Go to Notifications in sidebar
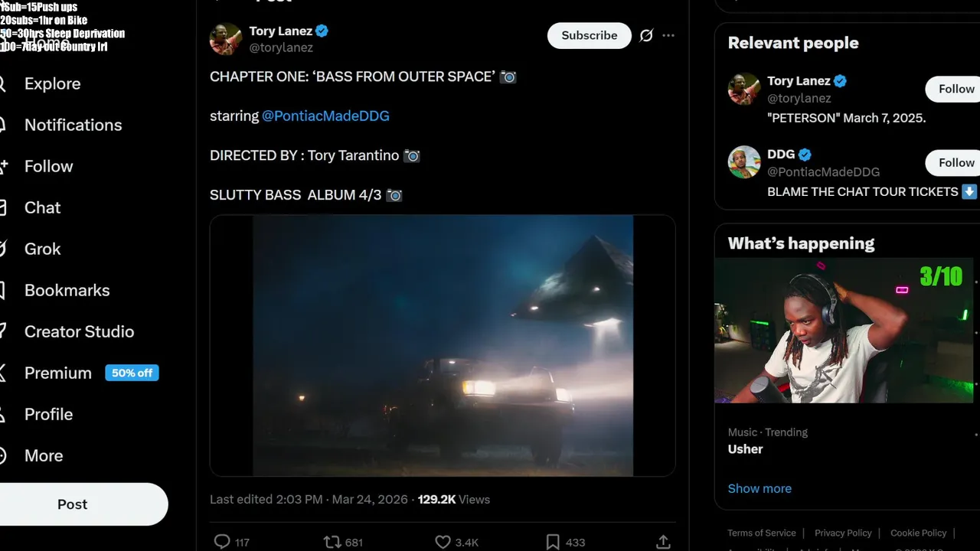This screenshot has width=980, height=551. click(x=73, y=125)
